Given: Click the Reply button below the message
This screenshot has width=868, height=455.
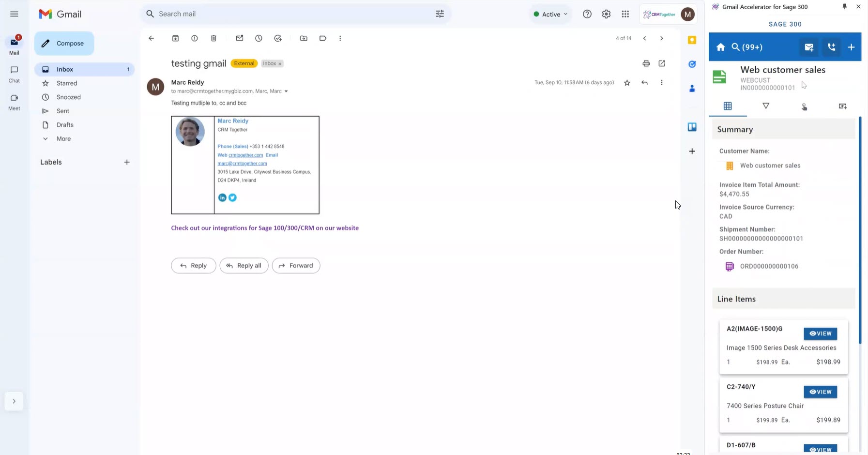Looking at the screenshot, I should point(194,266).
